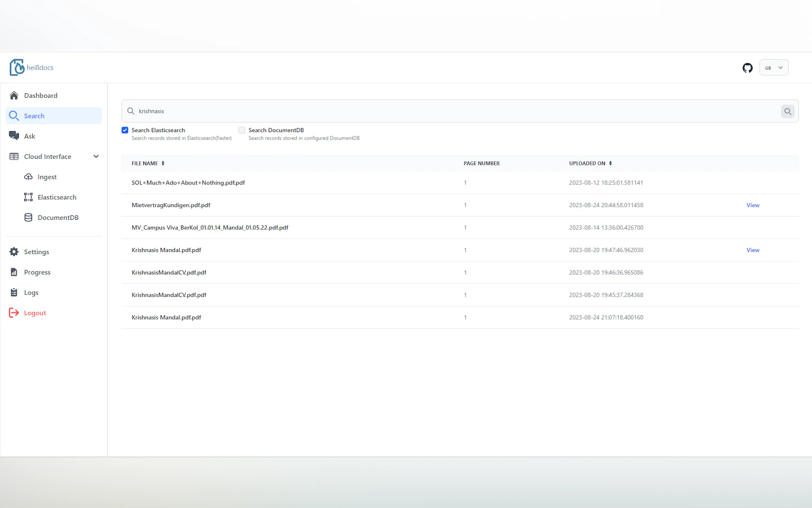The image size is (812, 508).
Task: Open the Progress menu item
Action: coord(37,272)
